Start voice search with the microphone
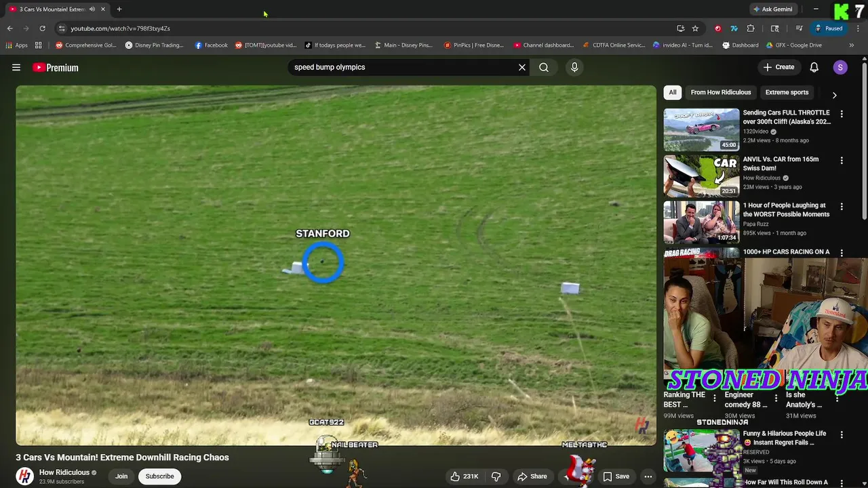Image resolution: width=868 pixels, height=488 pixels. 574,67
